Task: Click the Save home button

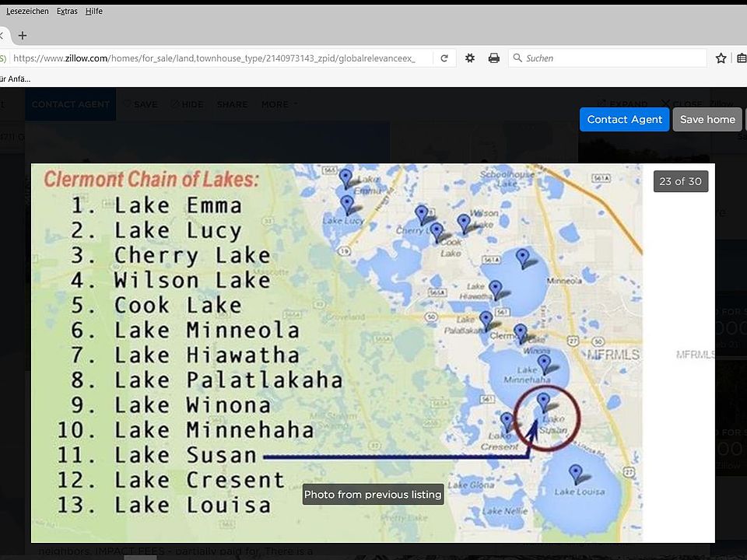Action: tap(707, 120)
